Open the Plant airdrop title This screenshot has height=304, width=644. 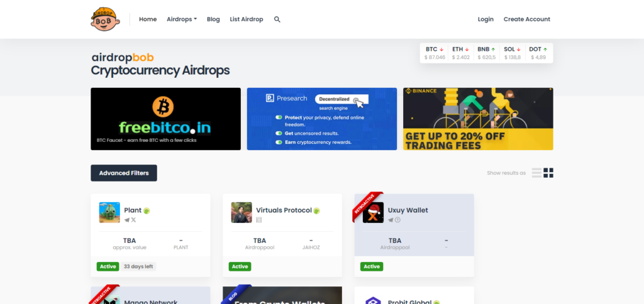[133, 210]
